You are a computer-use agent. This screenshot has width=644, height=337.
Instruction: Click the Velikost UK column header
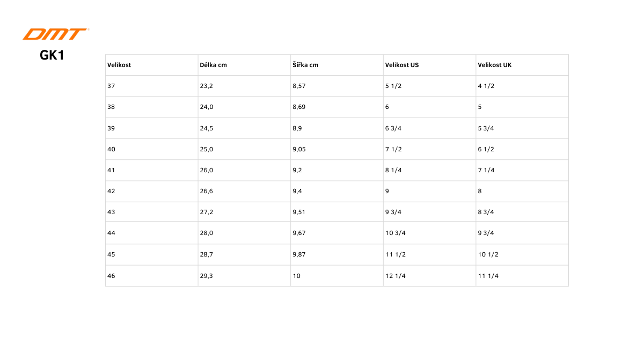point(495,65)
